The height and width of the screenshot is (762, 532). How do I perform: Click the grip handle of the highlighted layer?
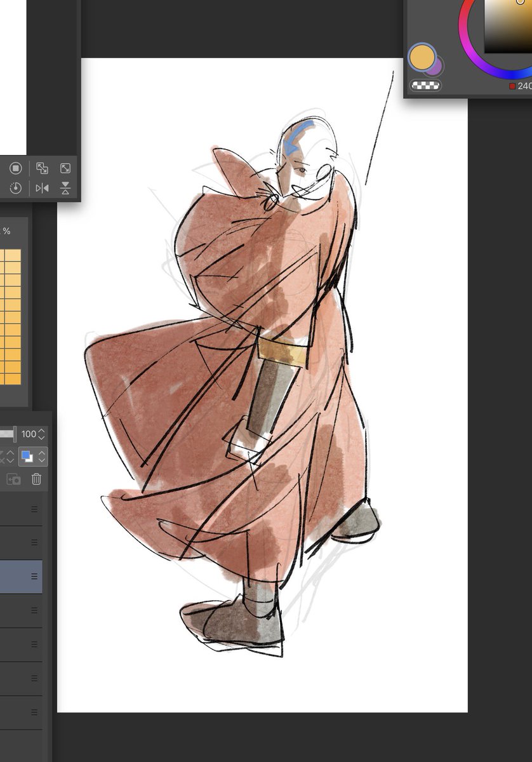[34, 577]
